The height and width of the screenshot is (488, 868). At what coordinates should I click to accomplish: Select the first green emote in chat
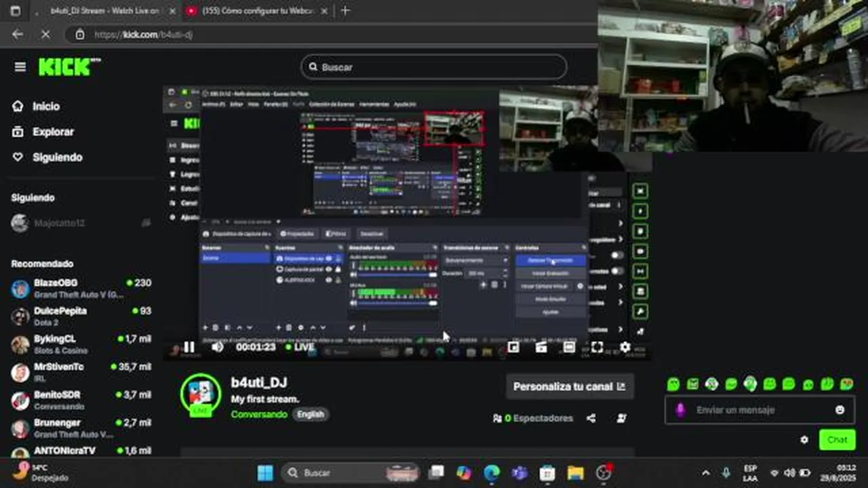coord(673,384)
